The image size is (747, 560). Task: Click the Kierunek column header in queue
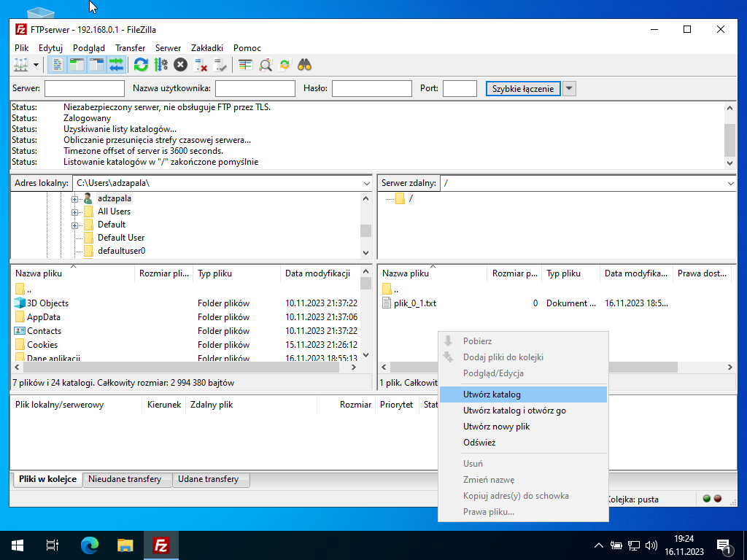click(164, 405)
